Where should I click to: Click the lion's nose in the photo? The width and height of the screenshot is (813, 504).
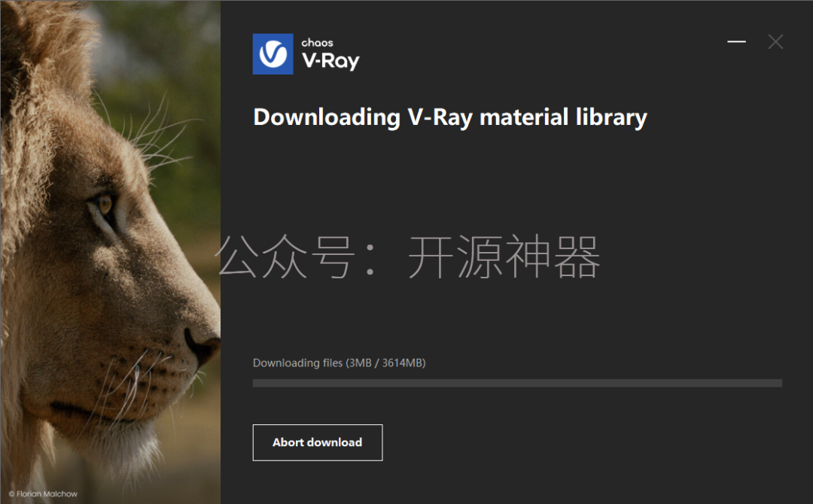[202, 345]
